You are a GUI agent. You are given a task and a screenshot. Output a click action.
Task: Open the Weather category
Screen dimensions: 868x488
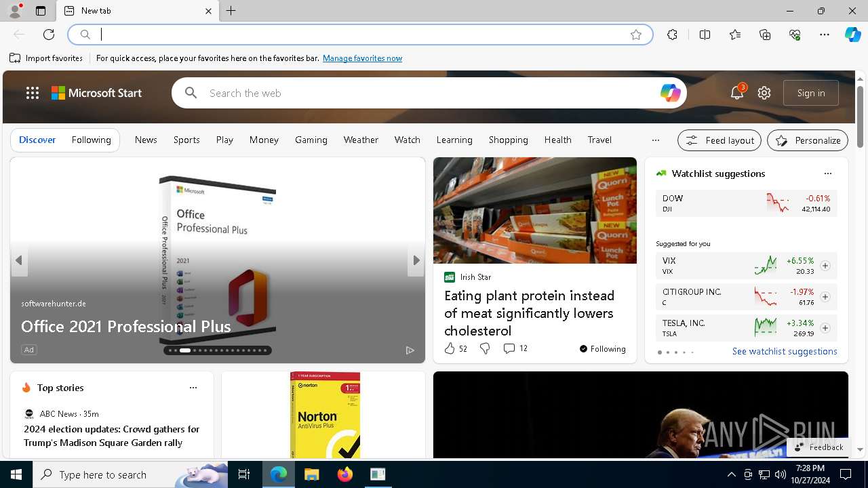pos(361,140)
